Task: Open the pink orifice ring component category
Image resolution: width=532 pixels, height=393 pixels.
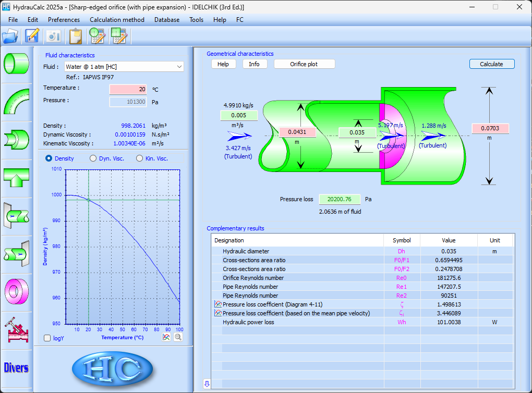Action: tap(16, 290)
